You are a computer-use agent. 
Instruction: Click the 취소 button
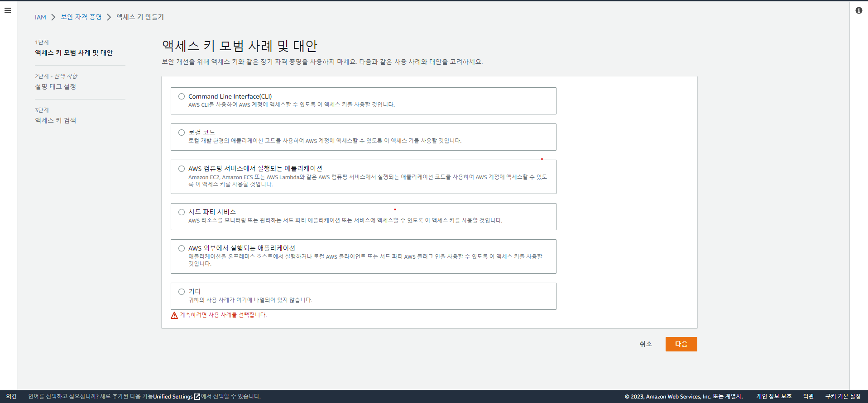coord(646,344)
